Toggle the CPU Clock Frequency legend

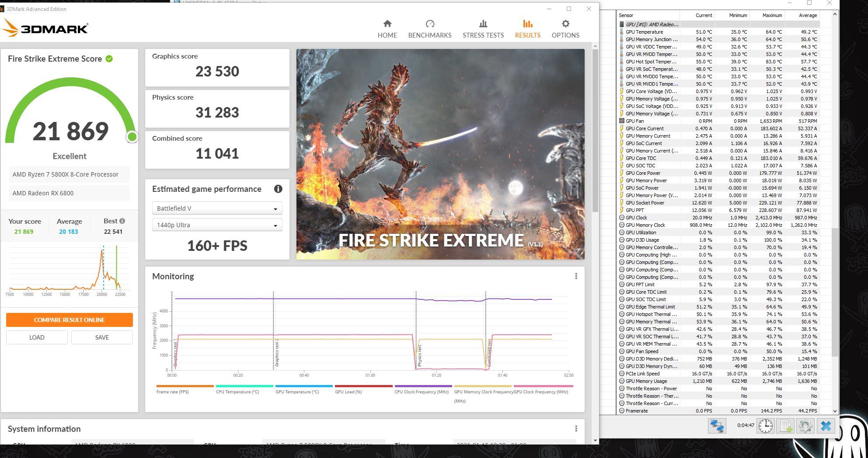tap(423, 389)
